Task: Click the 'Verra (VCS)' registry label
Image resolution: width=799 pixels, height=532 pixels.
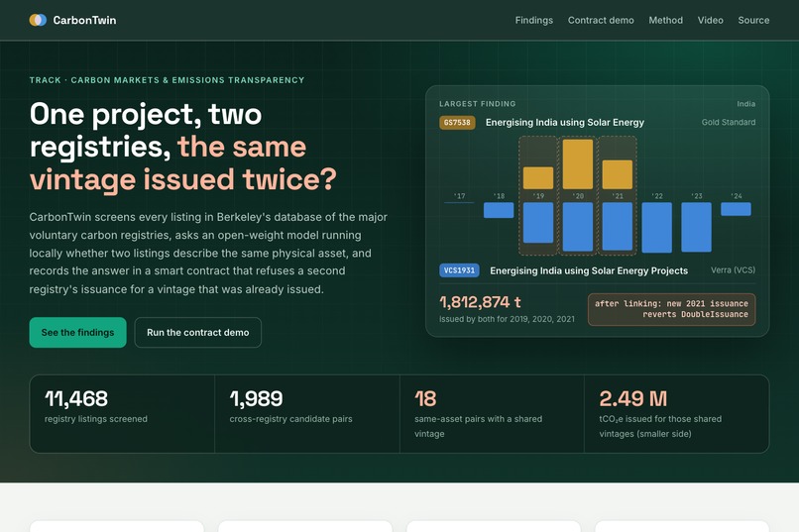Action: [733, 270]
